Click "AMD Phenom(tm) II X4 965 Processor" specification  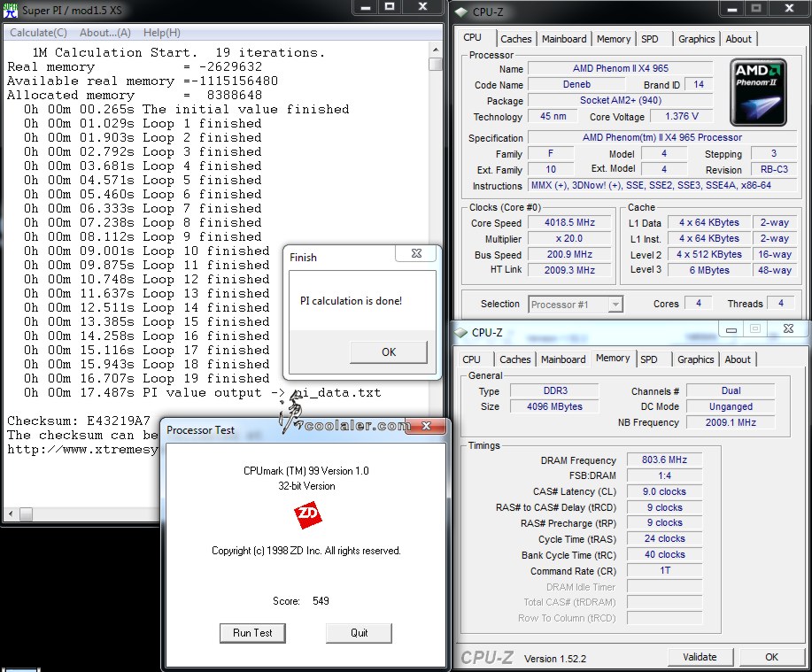click(x=661, y=137)
